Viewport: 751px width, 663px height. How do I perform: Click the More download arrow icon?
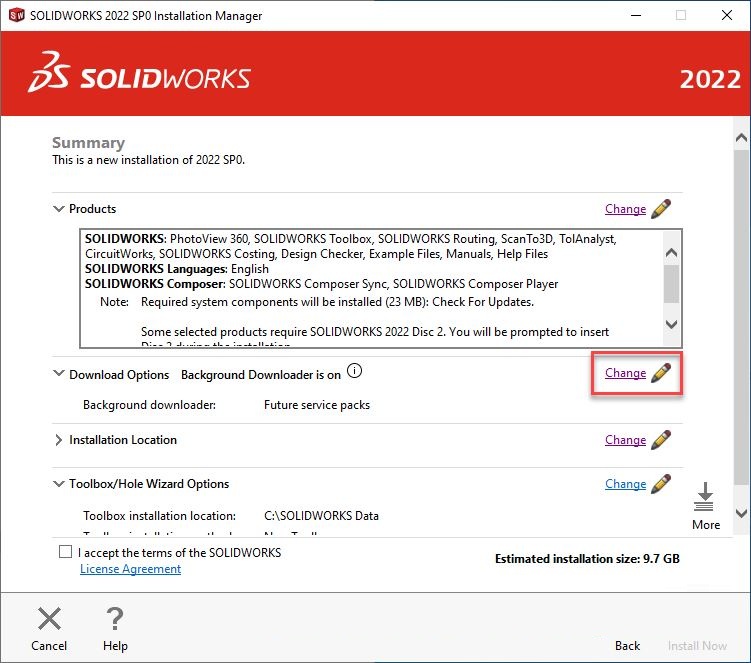tap(704, 497)
